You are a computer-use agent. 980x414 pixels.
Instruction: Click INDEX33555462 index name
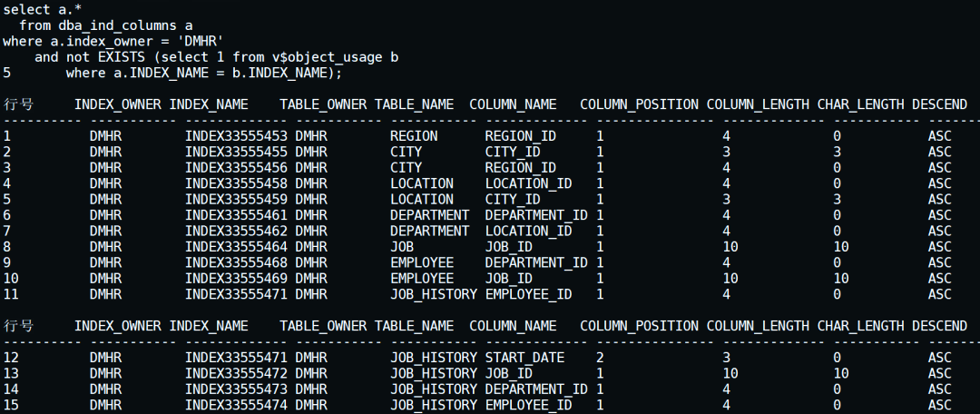[x=236, y=231]
